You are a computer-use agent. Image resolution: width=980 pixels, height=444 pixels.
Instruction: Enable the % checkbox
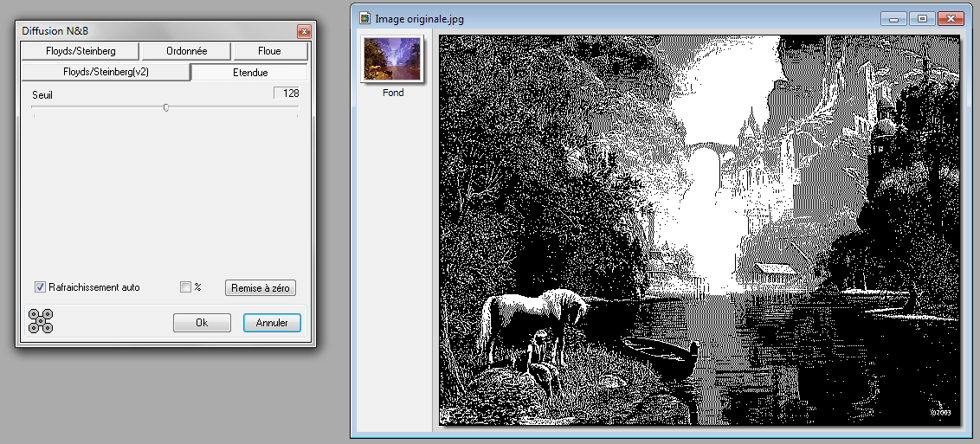(x=185, y=287)
